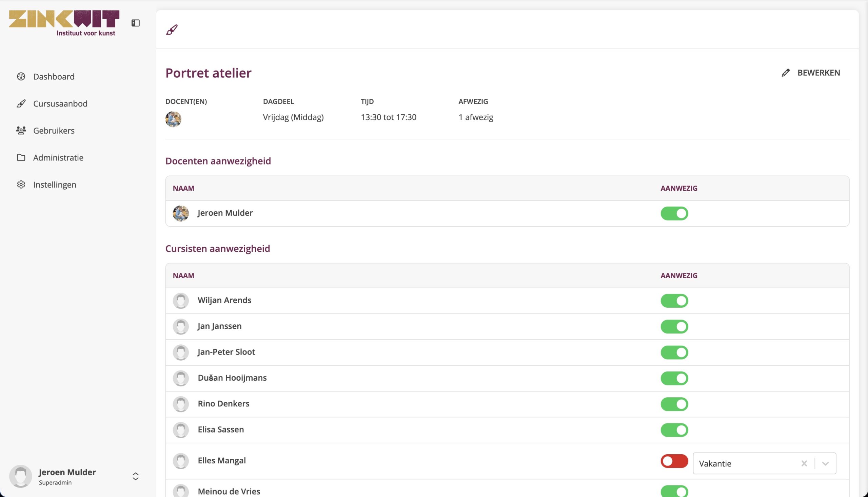Click the BEWERKEN button
Image resolution: width=868 pixels, height=497 pixels.
(x=818, y=73)
